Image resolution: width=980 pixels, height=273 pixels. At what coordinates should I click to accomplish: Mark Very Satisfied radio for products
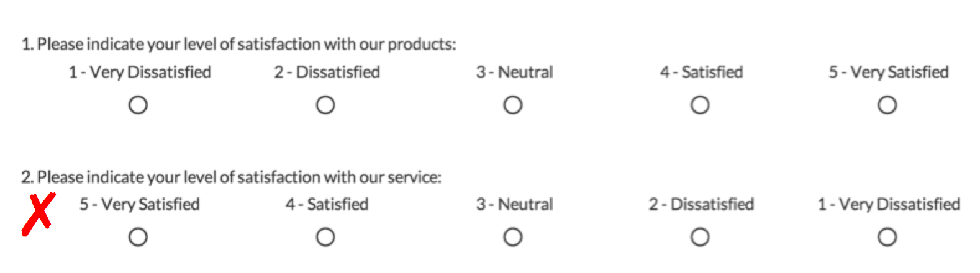coord(887,105)
